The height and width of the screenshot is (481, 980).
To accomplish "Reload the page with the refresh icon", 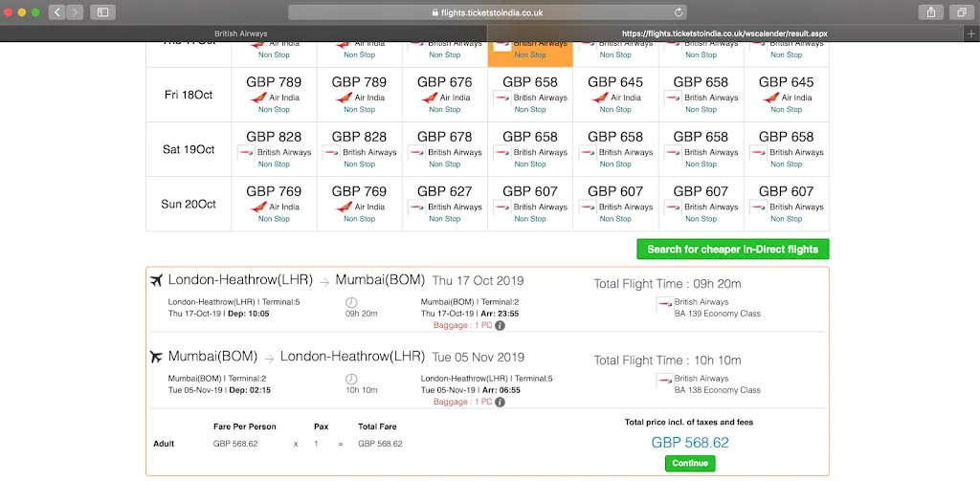I will [679, 12].
